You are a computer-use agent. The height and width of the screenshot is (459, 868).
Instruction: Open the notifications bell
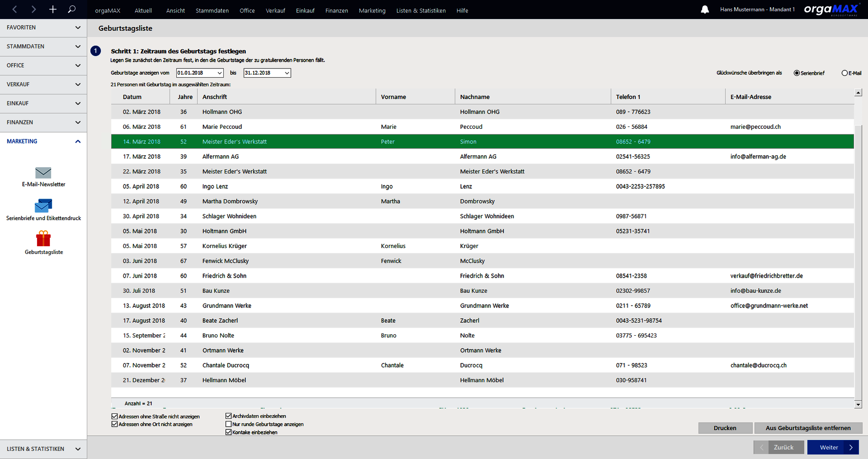point(705,10)
